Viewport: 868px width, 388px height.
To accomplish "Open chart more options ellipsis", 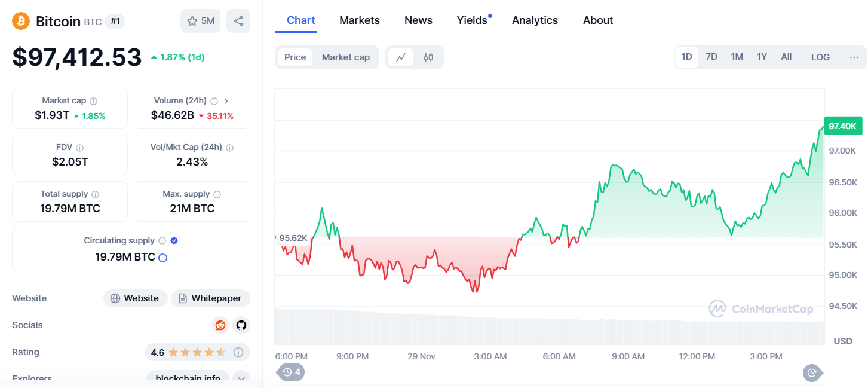I will pos(854,57).
